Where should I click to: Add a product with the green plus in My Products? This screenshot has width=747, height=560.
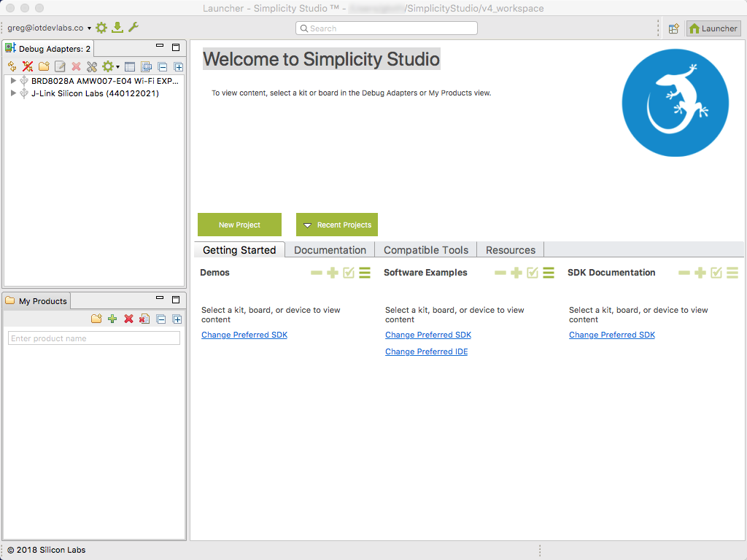[x=112, y=319]
